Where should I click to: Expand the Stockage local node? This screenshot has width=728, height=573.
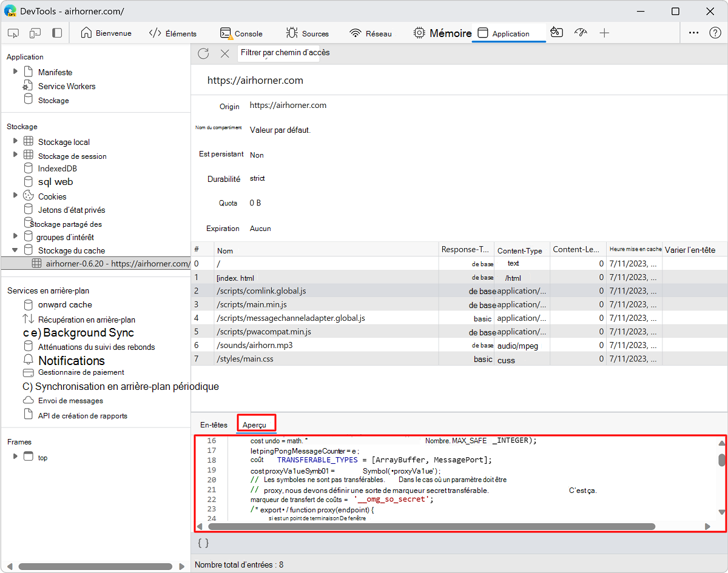tap(15, 141)
